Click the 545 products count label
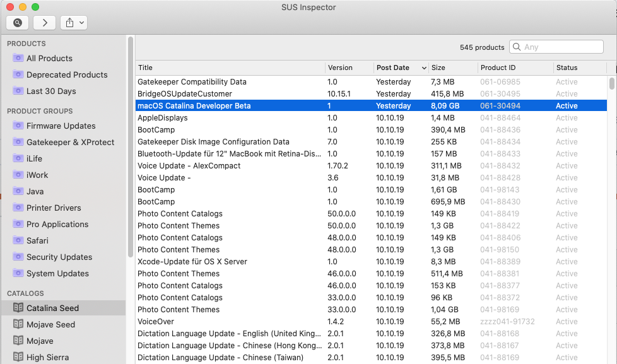The height and width of the screenshot is (364, 617). point(482,47)
